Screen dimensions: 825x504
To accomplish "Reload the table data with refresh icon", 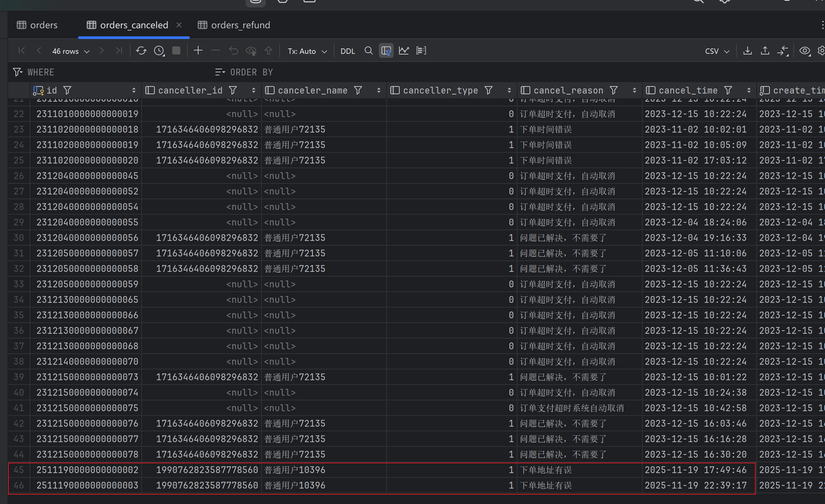I will click(141, 51).
